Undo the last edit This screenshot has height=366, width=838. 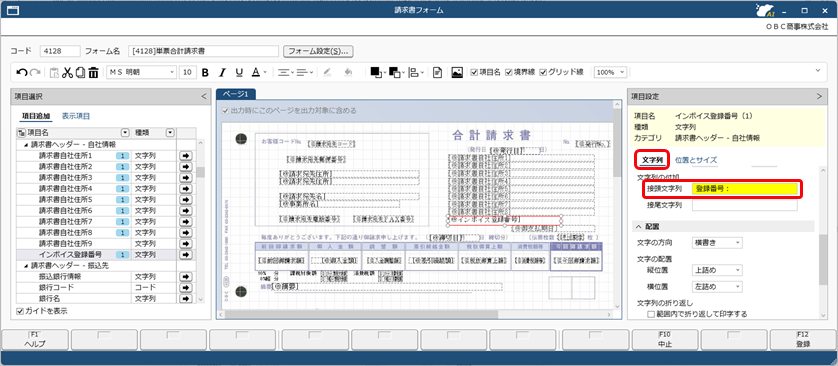(x=21, y=72)
